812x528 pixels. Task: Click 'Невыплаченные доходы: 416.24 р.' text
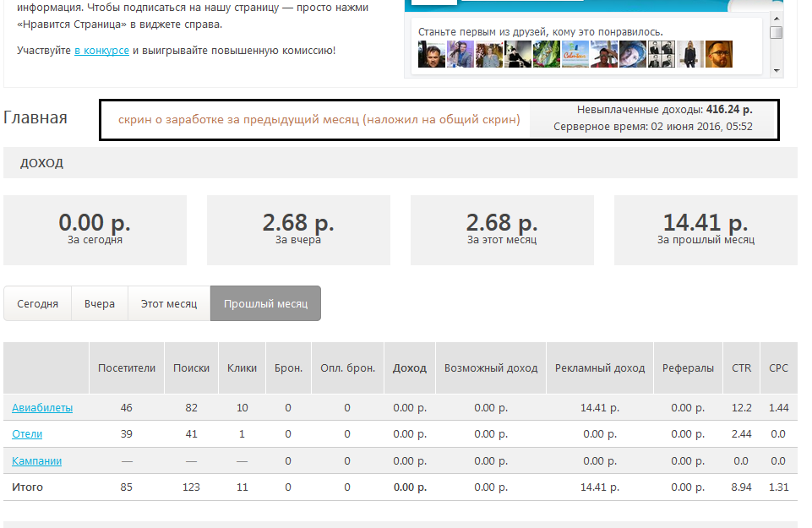pos(664,109)
